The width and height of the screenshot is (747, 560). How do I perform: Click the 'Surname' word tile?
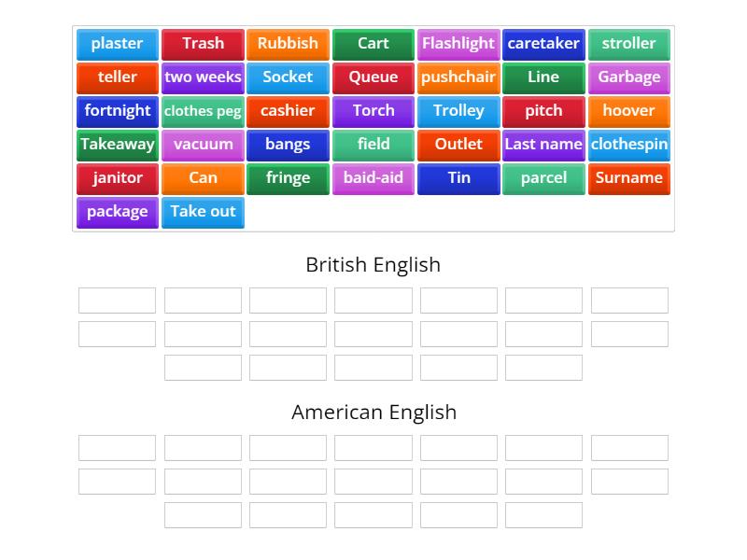click(x=629, y=178)
